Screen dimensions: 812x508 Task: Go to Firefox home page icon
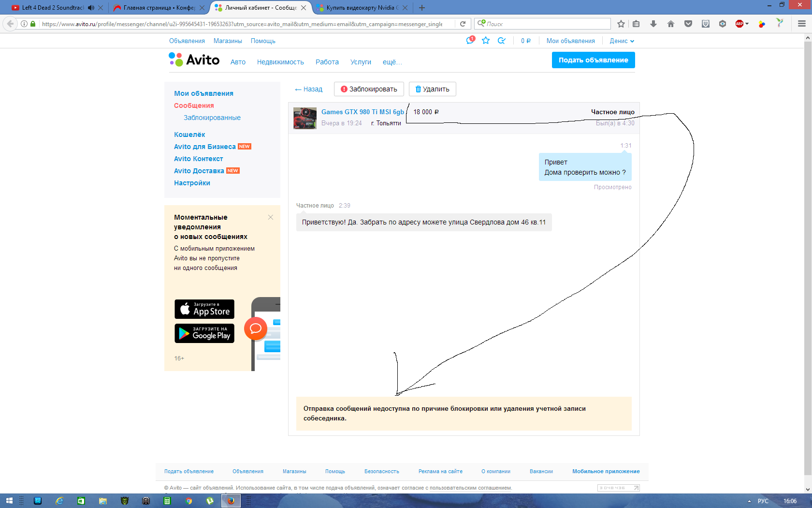pos(671,24)
